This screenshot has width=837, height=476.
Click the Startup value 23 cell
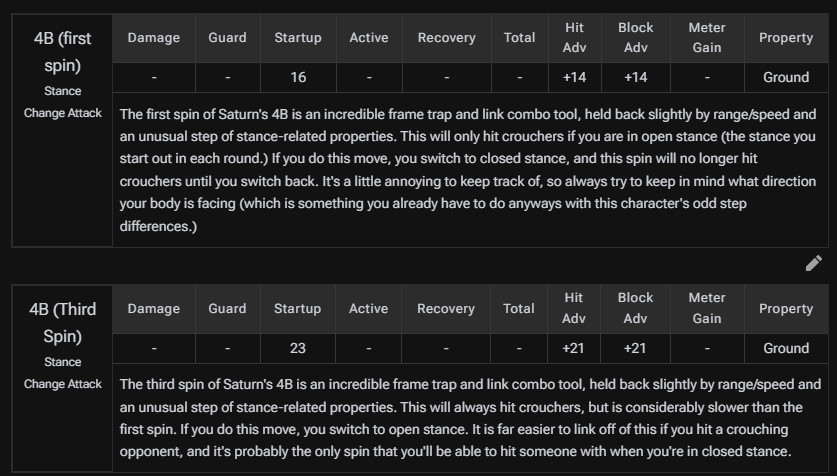click(297, 348)
